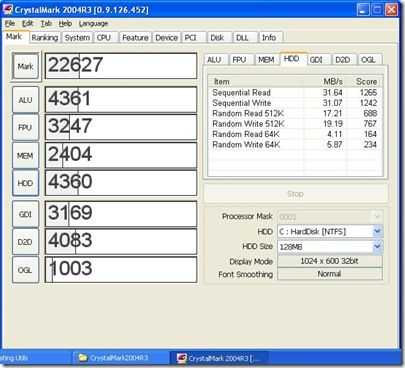Click the ALU score 4361 field
The height and width of the screenshot is (368, 405).
pos(121,99)
